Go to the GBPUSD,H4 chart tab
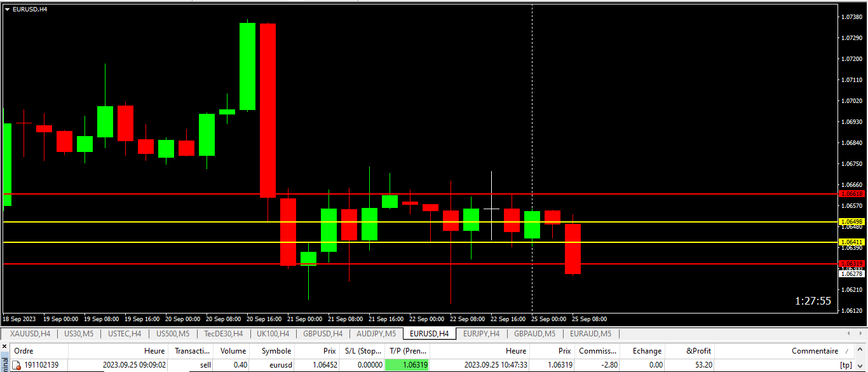 (x=323, y=333)
